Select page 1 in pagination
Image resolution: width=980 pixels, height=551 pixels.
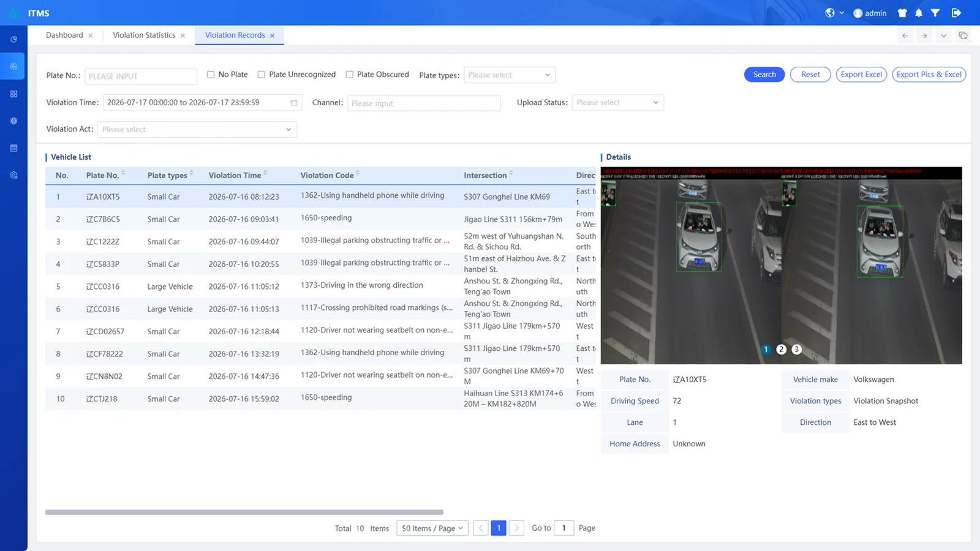click(499, 528)
